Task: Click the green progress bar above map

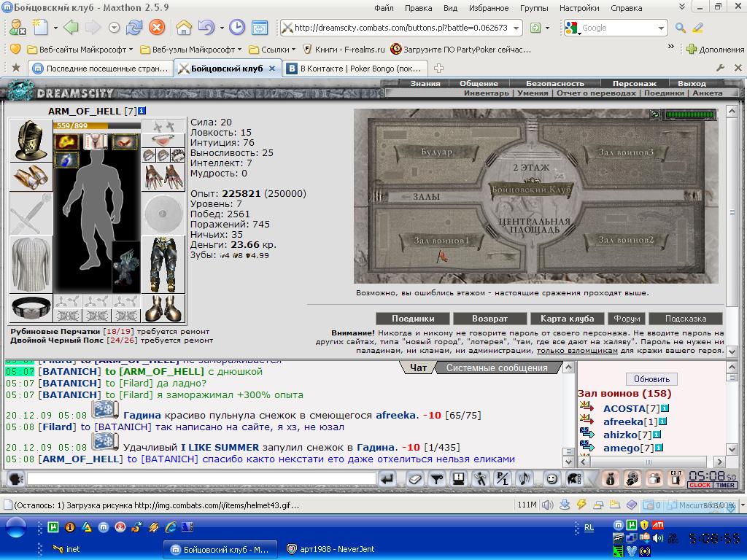Action: [690, 114]
